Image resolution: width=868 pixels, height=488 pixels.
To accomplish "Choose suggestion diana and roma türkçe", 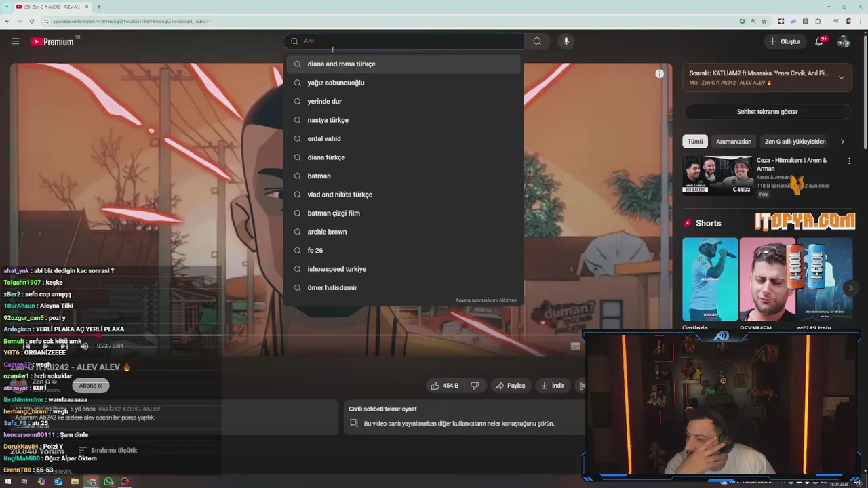I will point(403,64).
